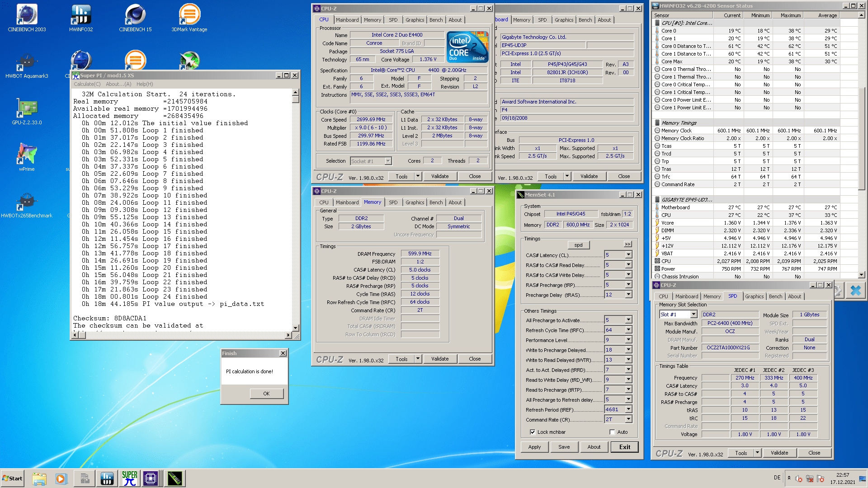Viewport: 868px width, 488px height.
Task: Click the '>>' expand button in MemSet timings
Action: point(627,244)
